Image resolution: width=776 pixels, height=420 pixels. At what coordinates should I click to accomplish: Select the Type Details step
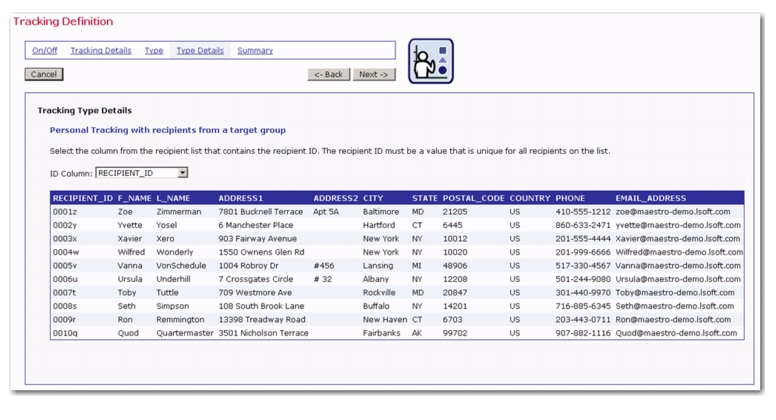tap(200, 50)
